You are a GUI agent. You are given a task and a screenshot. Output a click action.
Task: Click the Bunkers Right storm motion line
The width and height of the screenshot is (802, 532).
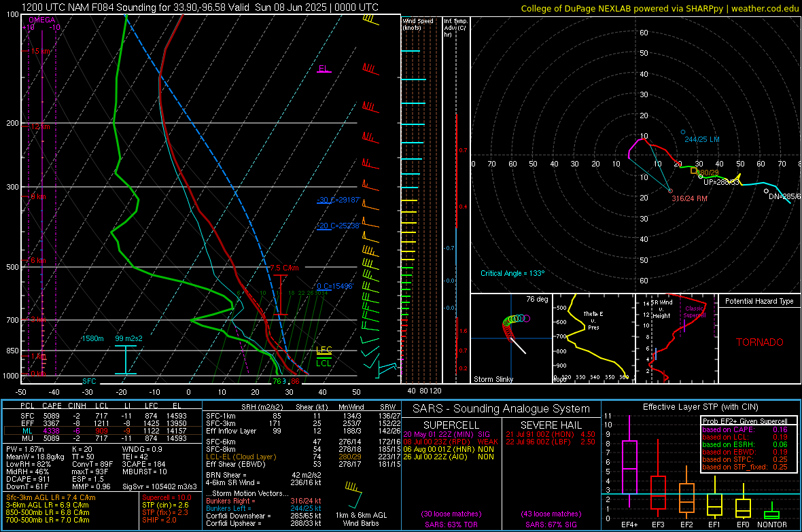pyautogui.click(x=264, y=501)
